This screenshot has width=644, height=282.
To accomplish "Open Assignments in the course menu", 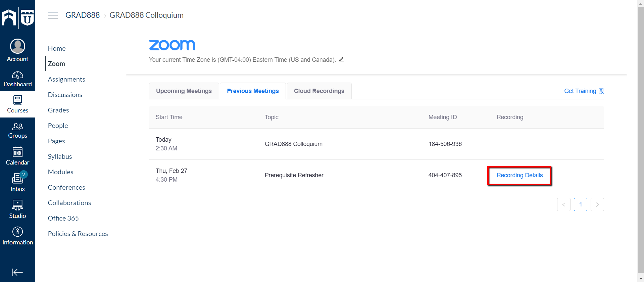I will point(66,79).
